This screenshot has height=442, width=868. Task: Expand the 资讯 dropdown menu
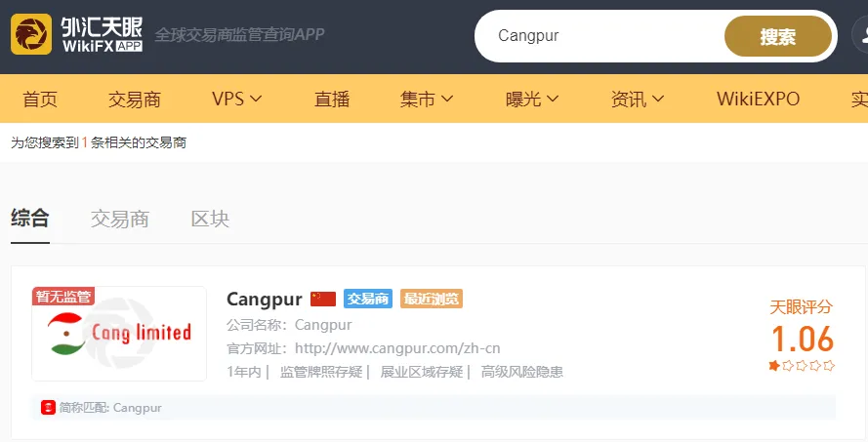point(638,99)
